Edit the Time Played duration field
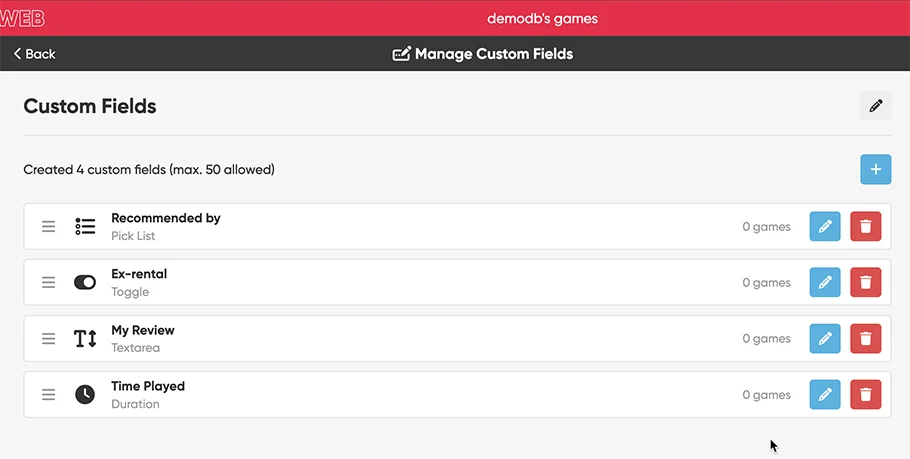The image size is (910, 459). tap(825, 395)
